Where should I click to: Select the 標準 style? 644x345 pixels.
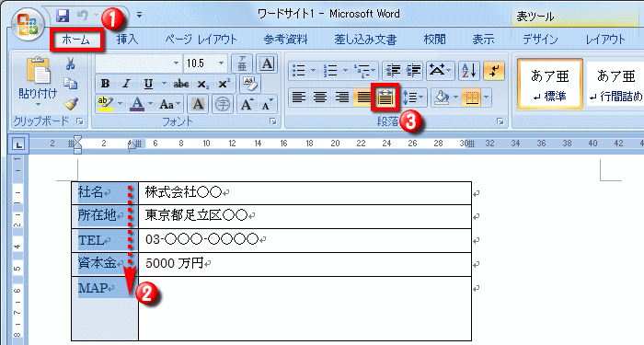[550, 85]
